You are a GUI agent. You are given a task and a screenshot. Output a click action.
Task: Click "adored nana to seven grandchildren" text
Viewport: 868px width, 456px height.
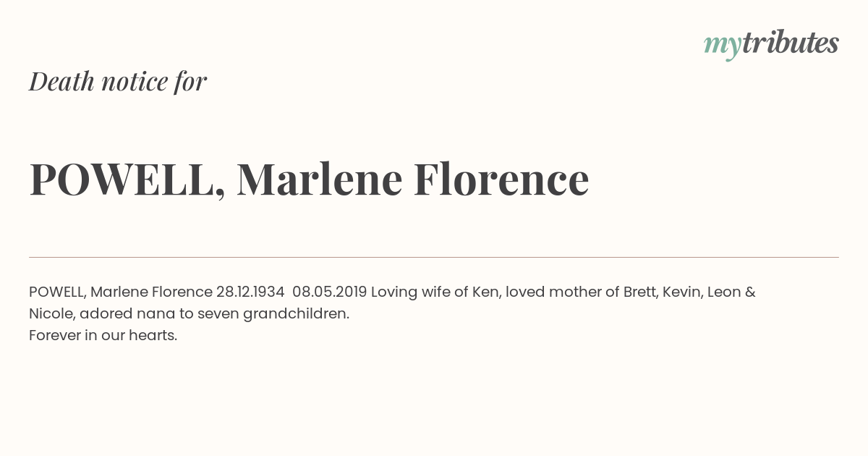pos(215,314)
